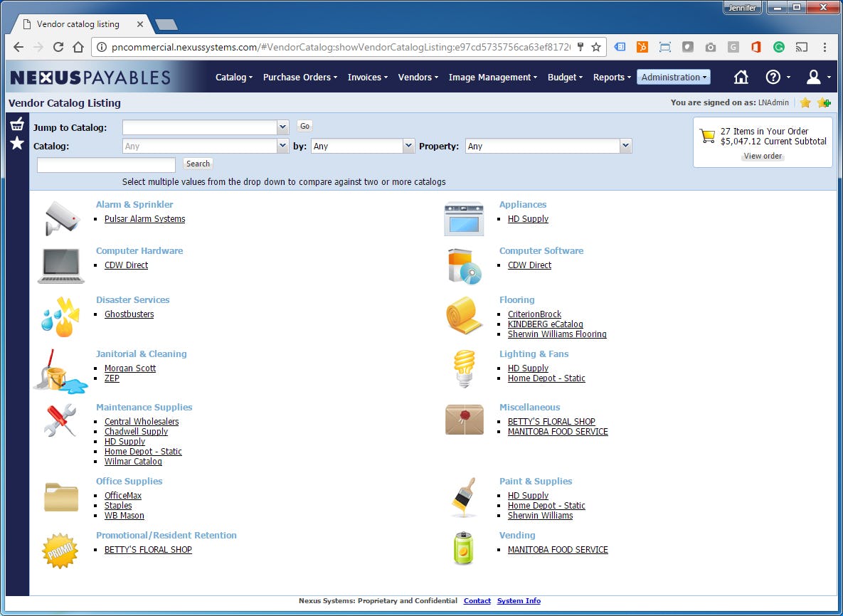Expand the Image Management menu
This screenshot has height=616, width=843.
(492, 77)
